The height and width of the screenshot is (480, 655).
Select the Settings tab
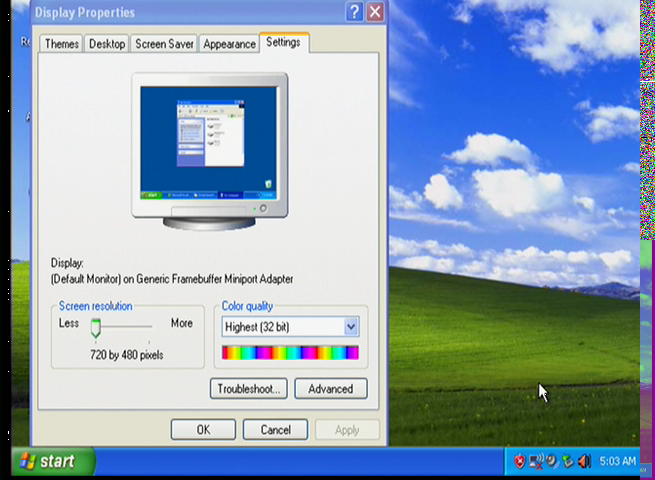coord(284,42)
